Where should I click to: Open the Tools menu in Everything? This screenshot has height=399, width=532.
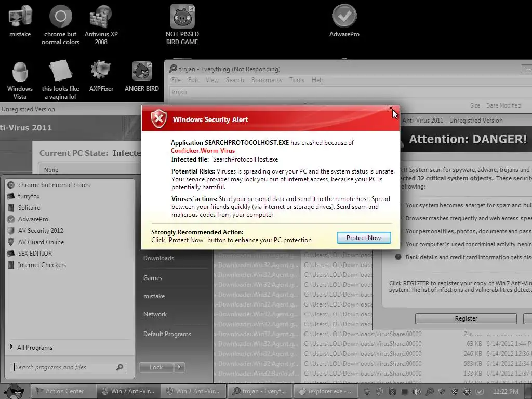297,80
